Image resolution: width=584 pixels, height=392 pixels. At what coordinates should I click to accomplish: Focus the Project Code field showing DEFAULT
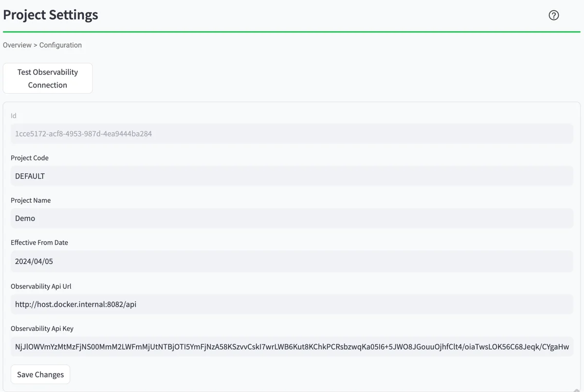tap(292, 176)
